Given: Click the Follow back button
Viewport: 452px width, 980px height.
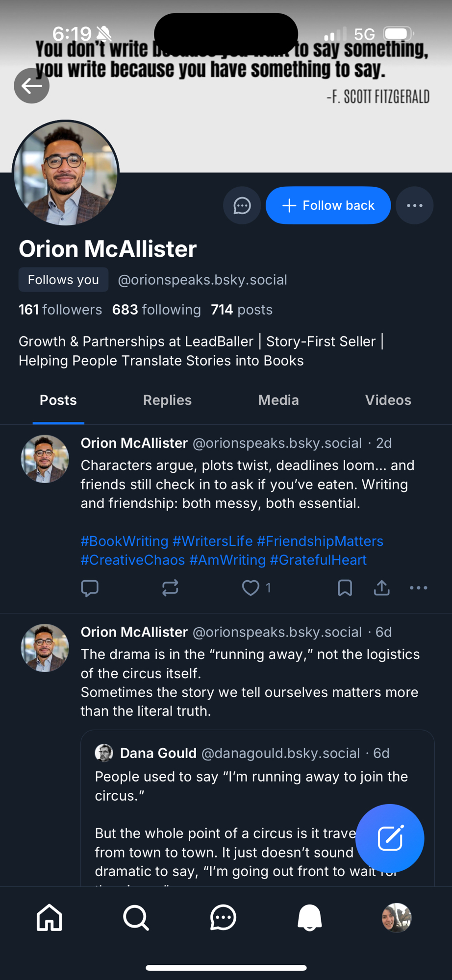Looking at the screenshot, I should click(328, 205).
